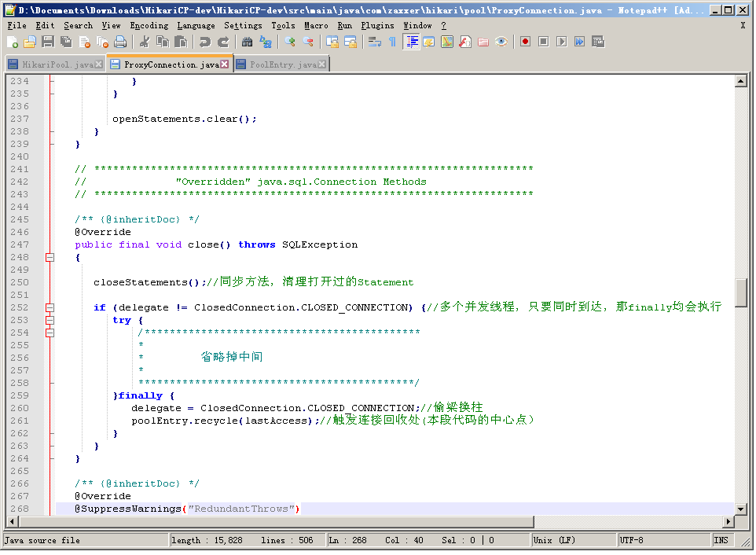The height and width of the screenshot is (555, 756).
Task: Click Run Macro Multiple Times icon
Action: point(580,42)
